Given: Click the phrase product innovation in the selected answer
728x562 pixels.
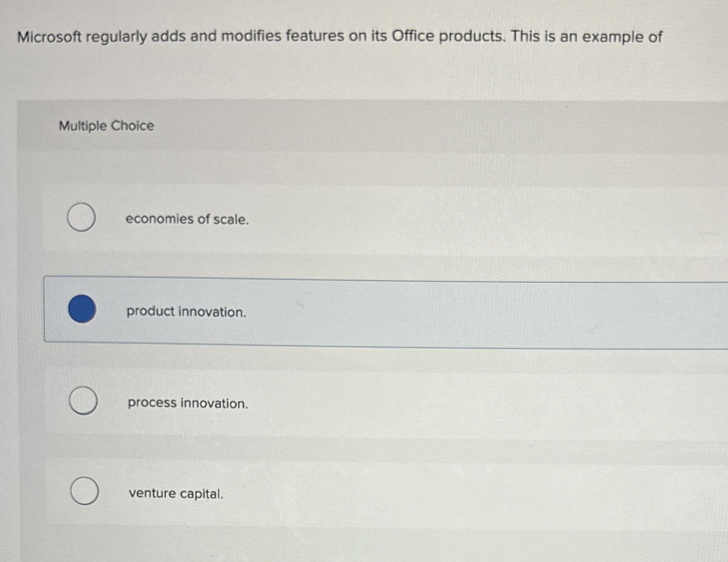Looking at the screenshot, I should (x=185, y=312).
